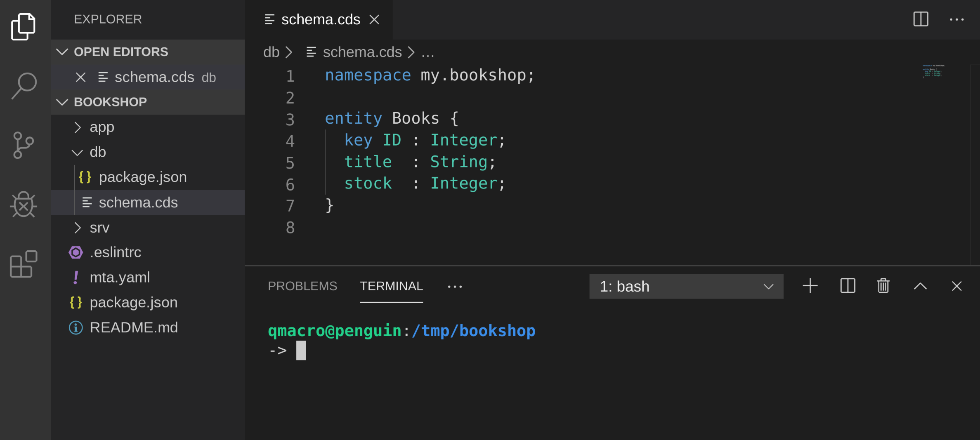The image size is (980, 440).
Task: Click the 'stock : Integer;' line
Action: (425, 184)
